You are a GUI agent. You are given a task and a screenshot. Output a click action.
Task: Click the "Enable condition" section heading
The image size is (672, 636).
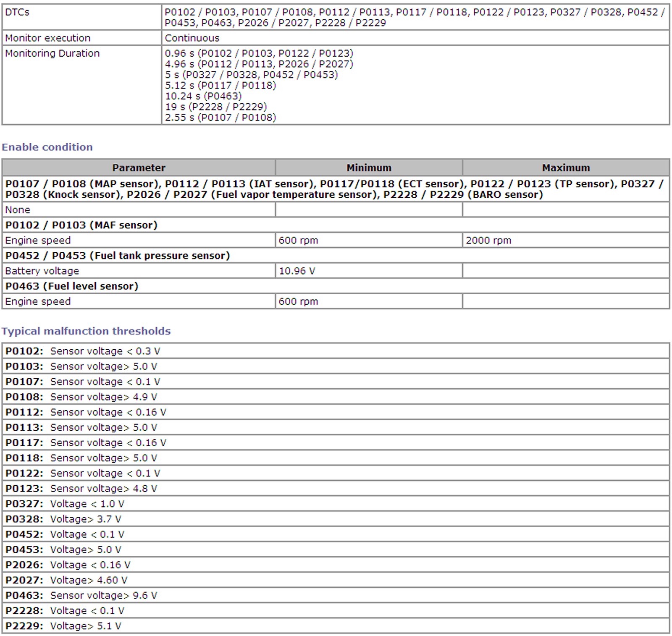click(47, 147)
